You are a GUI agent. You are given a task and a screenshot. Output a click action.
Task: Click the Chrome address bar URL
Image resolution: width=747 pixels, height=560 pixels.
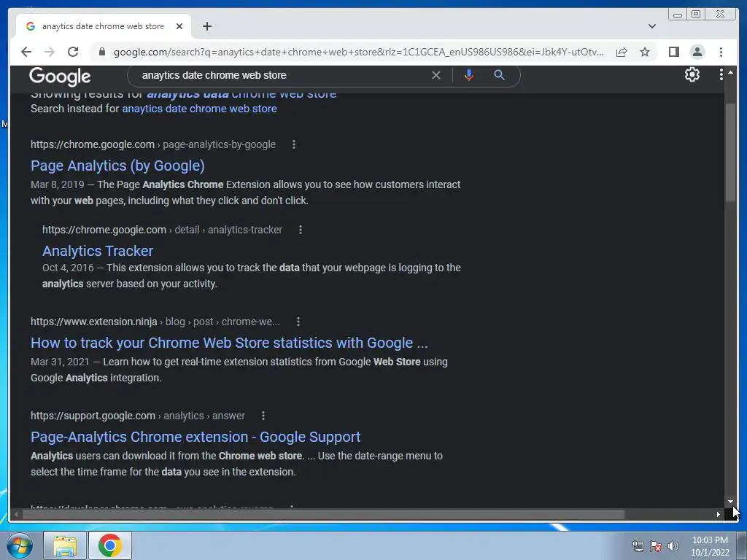(358, 52)
